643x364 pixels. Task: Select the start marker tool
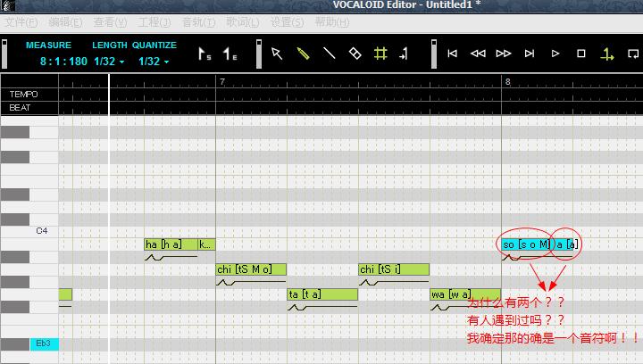(x=205, y=54)
